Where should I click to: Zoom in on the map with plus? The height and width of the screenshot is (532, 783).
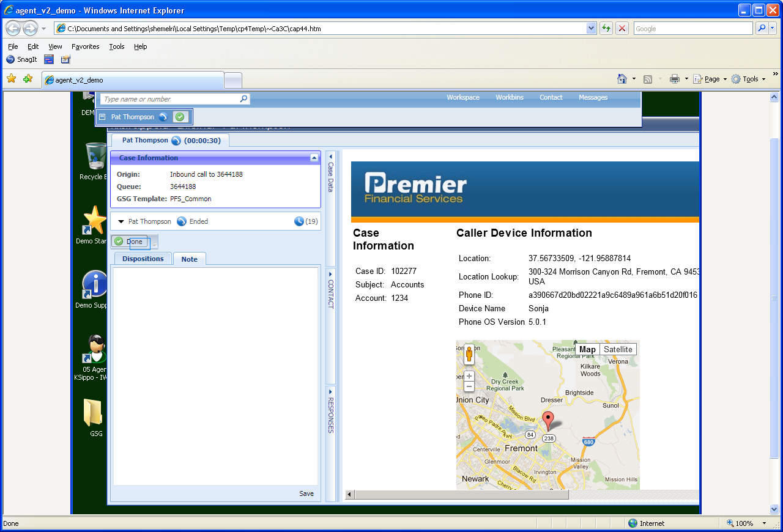[x=469, y=376]
